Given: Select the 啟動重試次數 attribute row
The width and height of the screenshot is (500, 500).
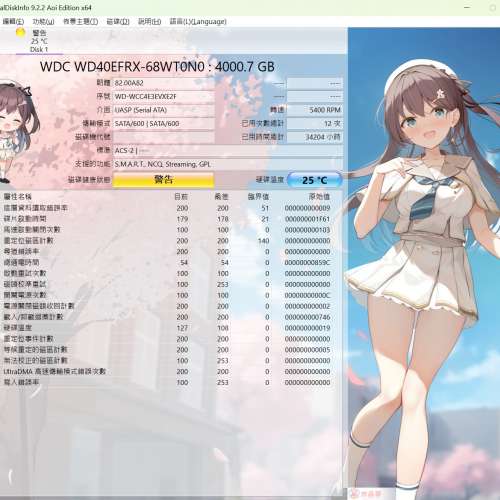Looking at the screenshot, I should (171, 273).
